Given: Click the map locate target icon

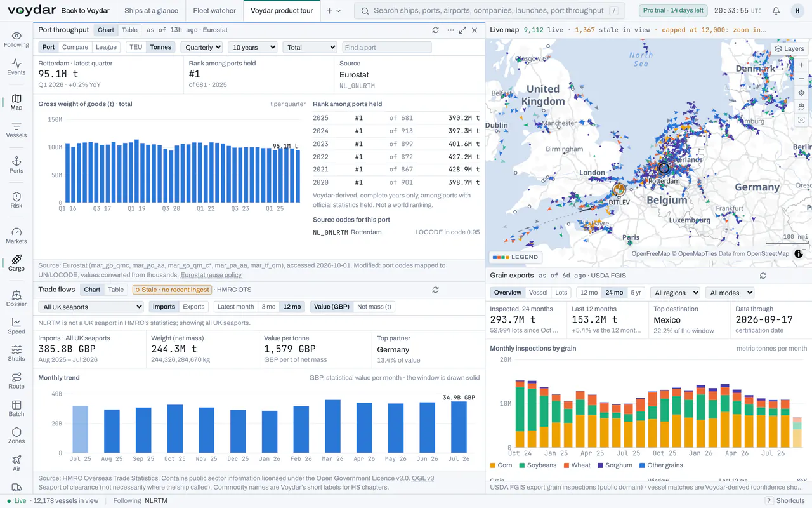Looking at the screenshot, I should [x=801, y=93].
